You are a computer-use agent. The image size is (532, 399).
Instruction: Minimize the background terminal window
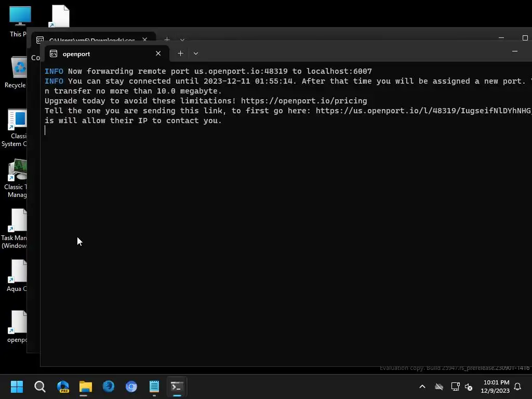[501, 37]
